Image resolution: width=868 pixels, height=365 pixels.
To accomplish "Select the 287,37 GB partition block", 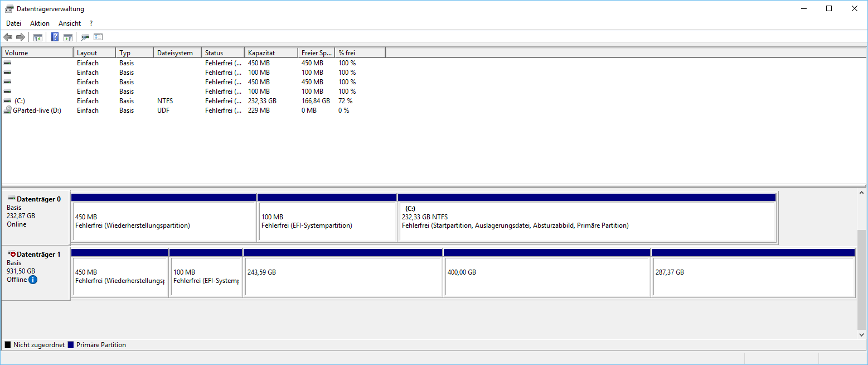I will (x=753, y=273).
